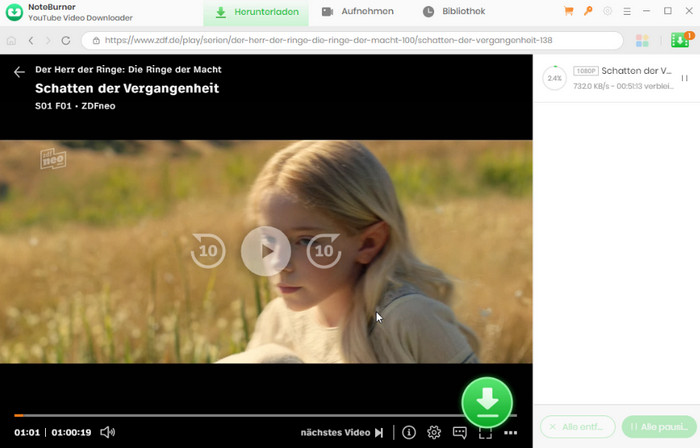Viewport: 700px width, 448px height.
Task: Click Alle entfernen button
Action: coord(578,427)
